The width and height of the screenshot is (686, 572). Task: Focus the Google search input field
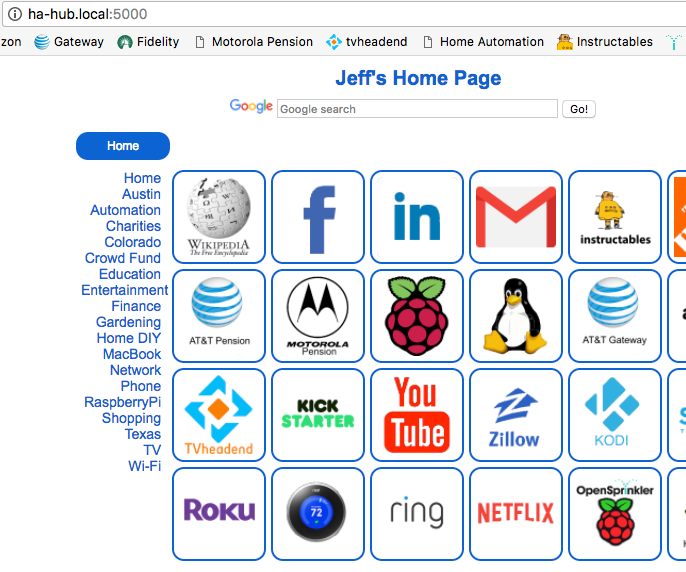coord(417,109)
